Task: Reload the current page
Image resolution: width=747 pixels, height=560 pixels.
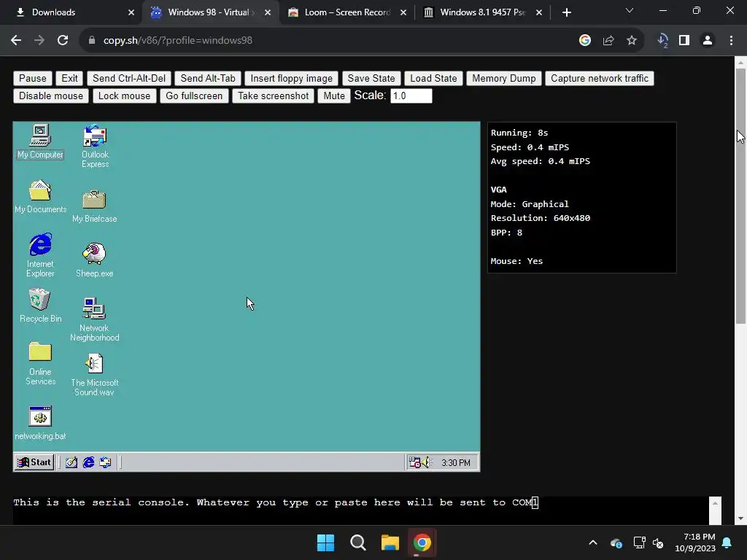Action: [x=63, y=41]
